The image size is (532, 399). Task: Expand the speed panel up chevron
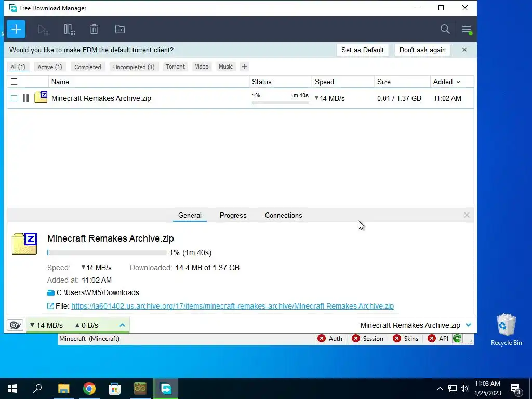coord(122,325)
